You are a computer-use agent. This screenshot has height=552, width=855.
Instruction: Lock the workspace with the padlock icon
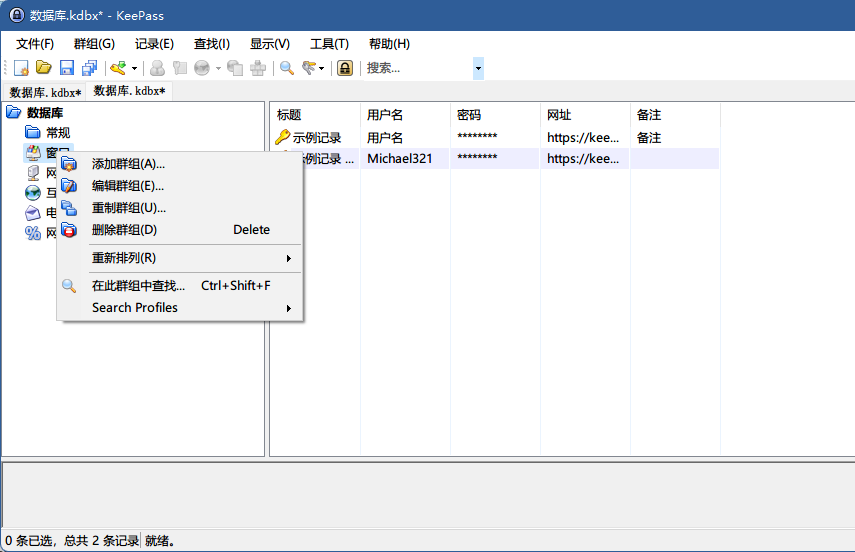pos(345,68)
